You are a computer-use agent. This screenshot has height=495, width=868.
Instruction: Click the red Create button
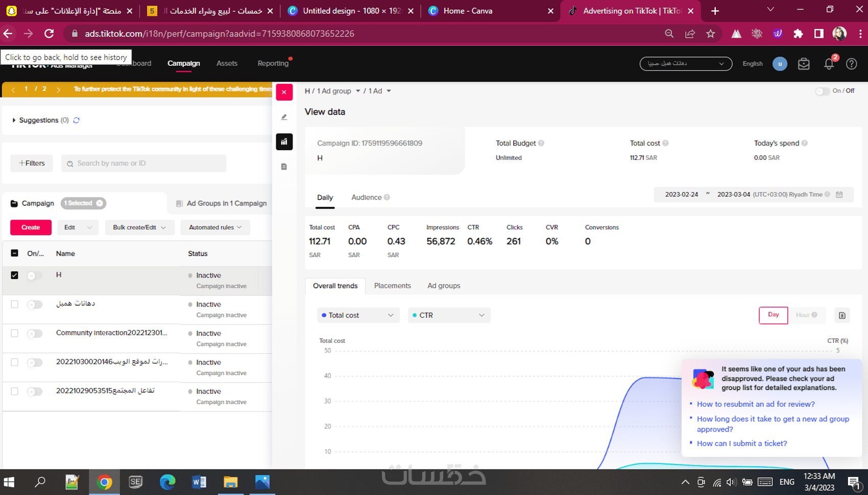pos(31,228)
